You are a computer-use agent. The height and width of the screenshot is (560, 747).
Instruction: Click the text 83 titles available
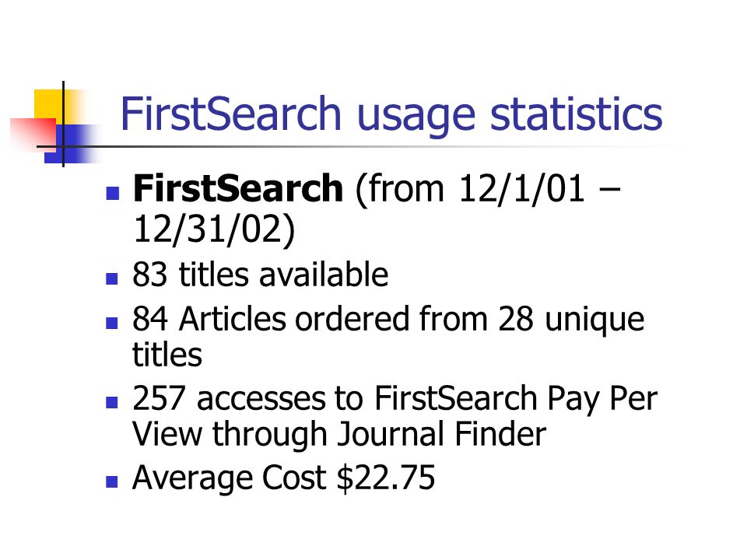point(260,275)
